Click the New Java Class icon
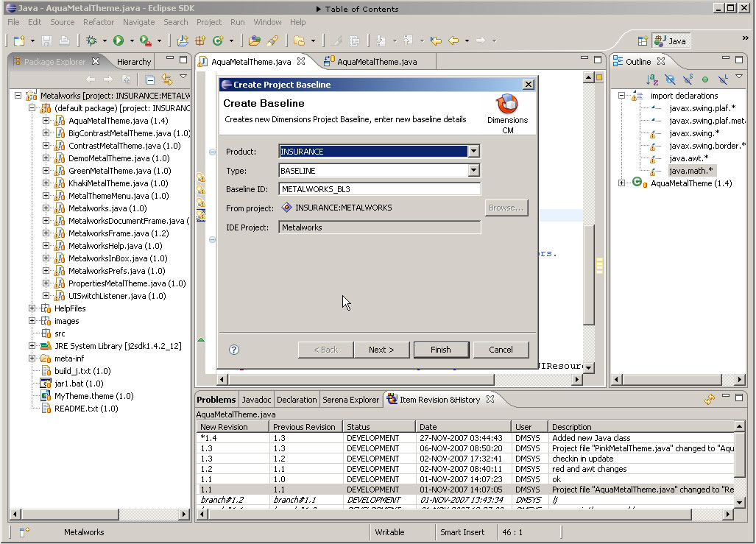This screenshot has width=756, height=544. [218, 41]
